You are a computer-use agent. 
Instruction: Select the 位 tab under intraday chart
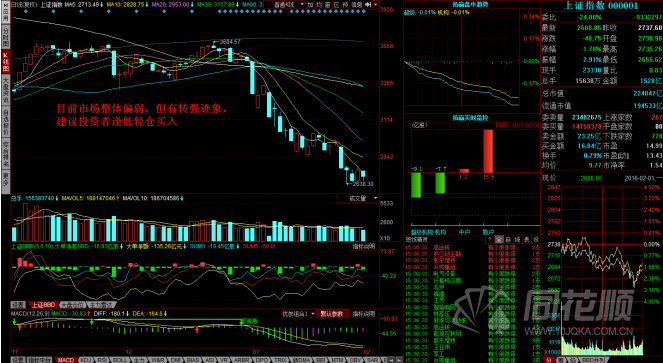point(572,360)
